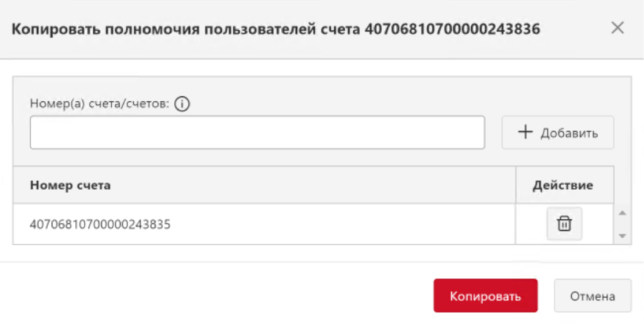Focus the account number input field

click(x=257, y=133)
